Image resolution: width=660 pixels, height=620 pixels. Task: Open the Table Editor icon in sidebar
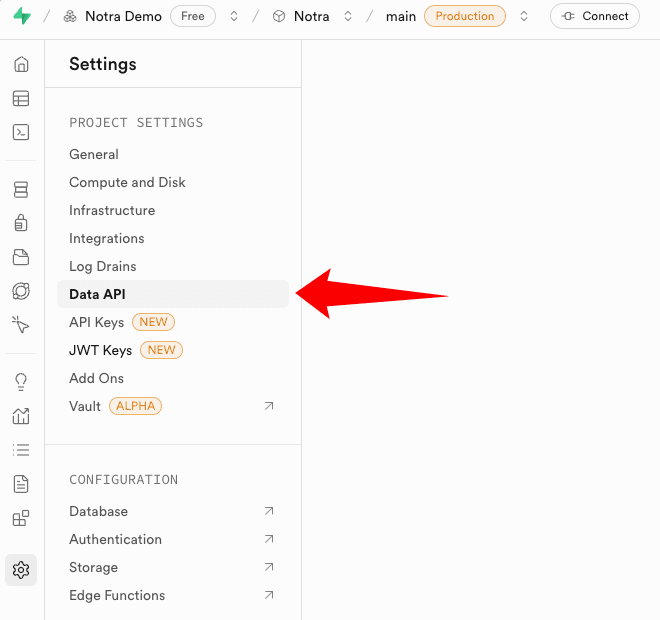pos(21,98)
